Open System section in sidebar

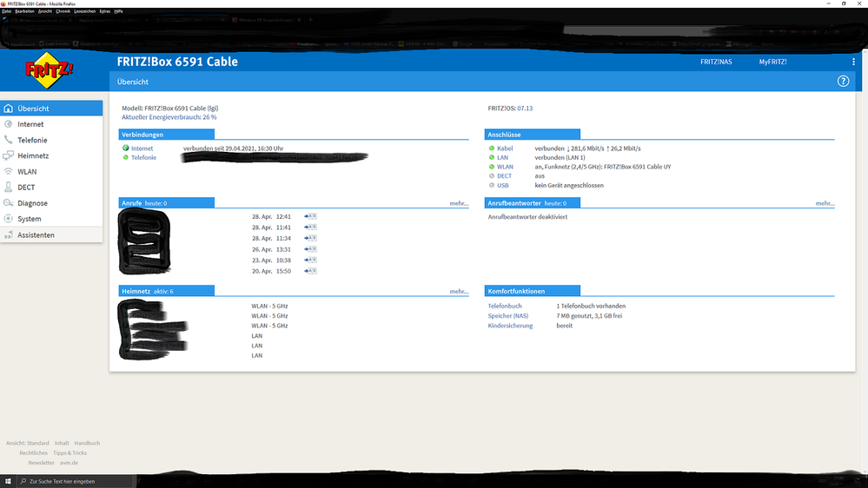[x=51, y=219]
